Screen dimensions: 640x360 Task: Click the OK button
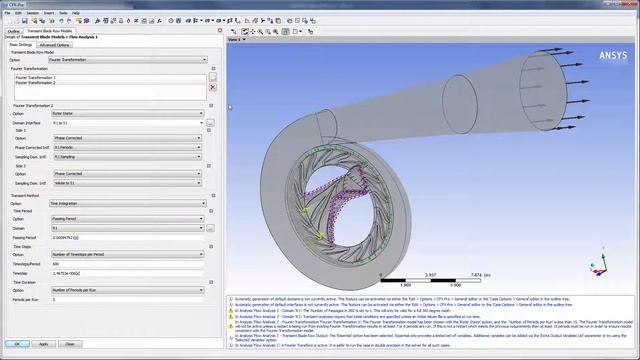tap(18, 344)
